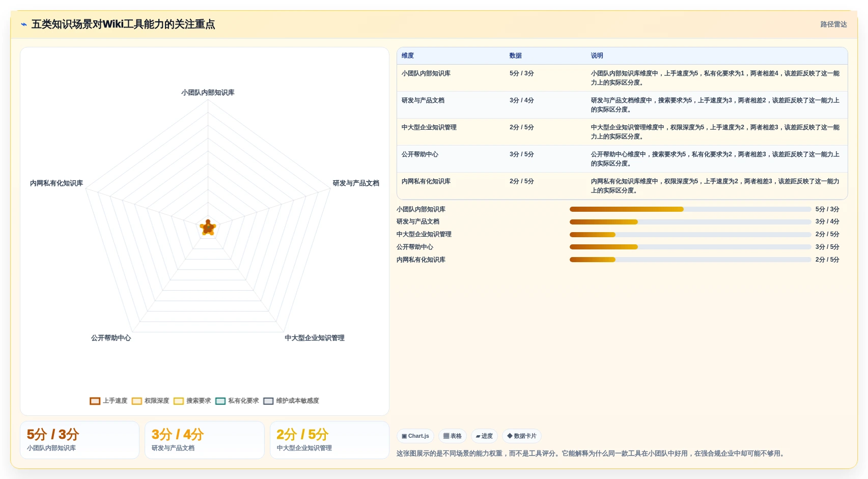This screenshot has width=868, height=479.
Task: Select the 说明 column header
Action: click(597, 56)
